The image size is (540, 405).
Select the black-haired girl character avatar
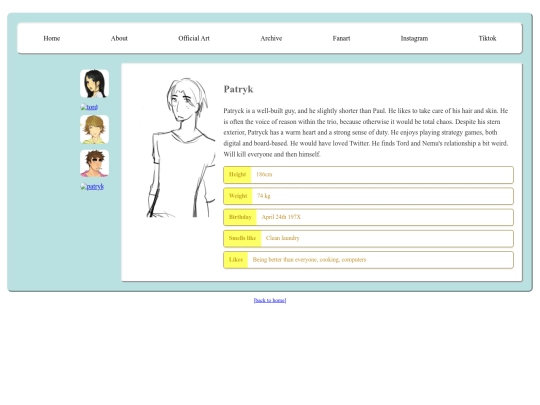pos(94,84)
